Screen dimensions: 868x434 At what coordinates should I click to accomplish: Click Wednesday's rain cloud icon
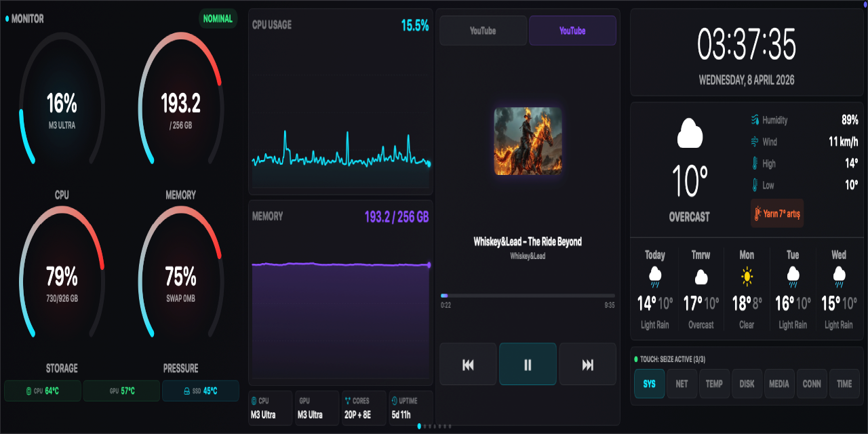click(839, 276)
